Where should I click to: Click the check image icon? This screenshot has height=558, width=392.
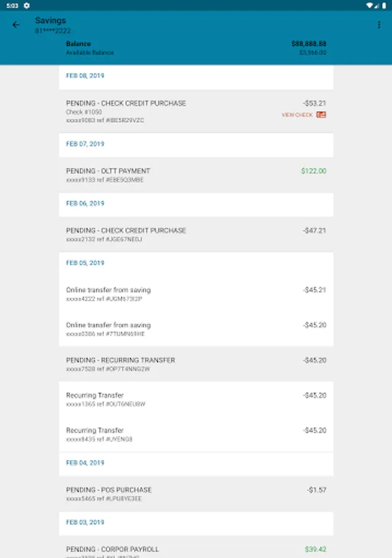[x=321, y=115]
